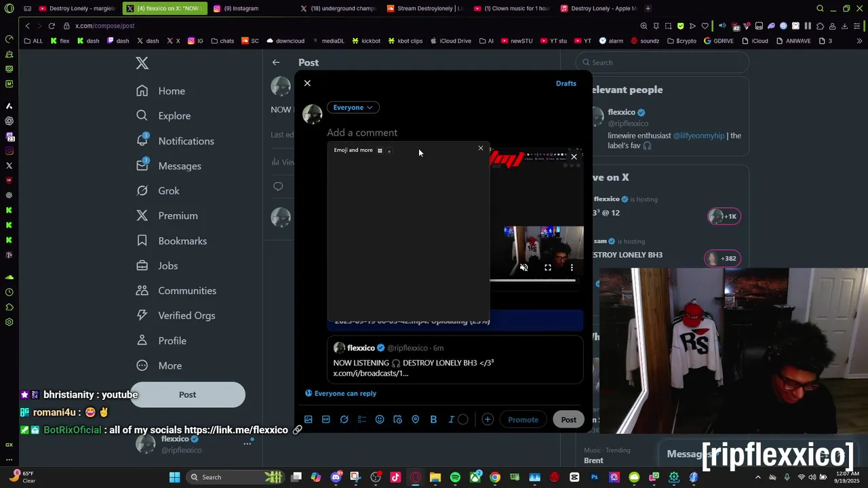Add a poll to the post
This screenshot has height=488, width=868.
point(362,420)
